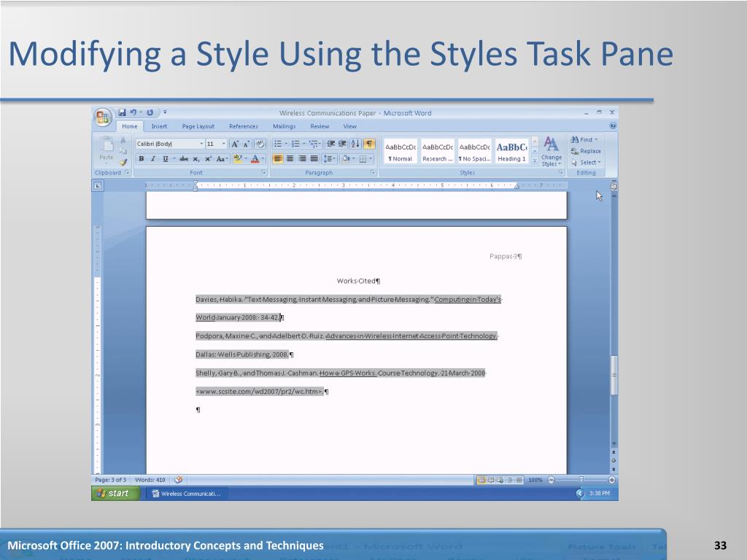Image resolution: width=747 pixels, height=560 pixels.
Task: Switch to Print Layout view
Action: [481, 480]
